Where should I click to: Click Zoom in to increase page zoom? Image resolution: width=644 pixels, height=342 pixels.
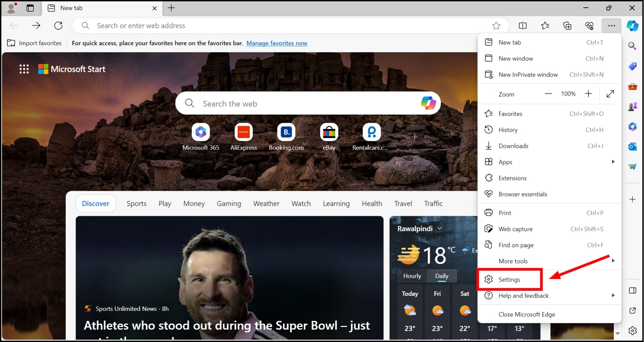tap(589, 94)
